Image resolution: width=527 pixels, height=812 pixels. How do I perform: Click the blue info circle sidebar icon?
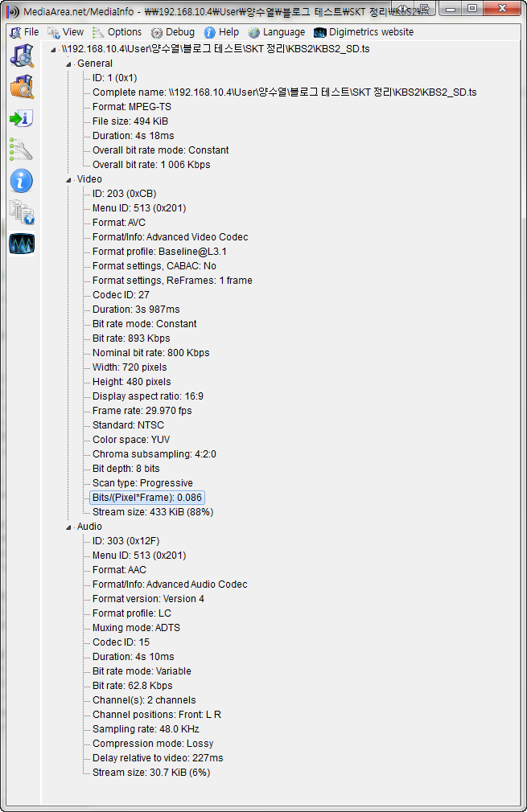click(x=22, y=181)
